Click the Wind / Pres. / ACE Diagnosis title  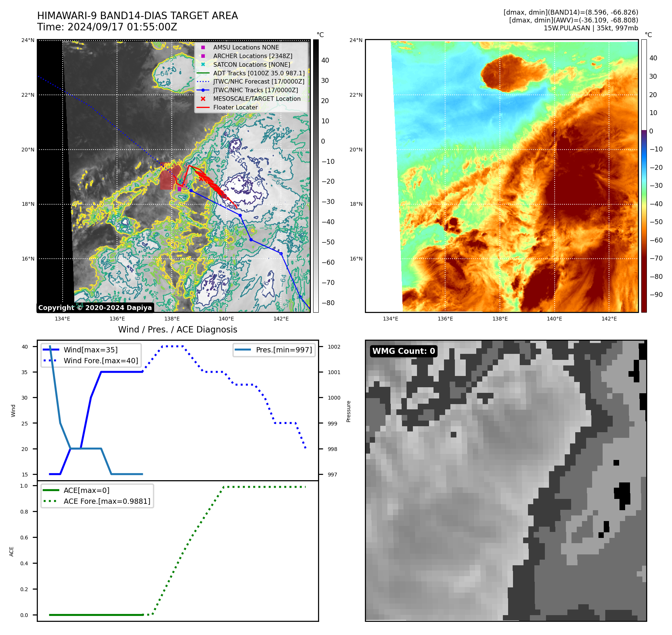click(177, 329)
